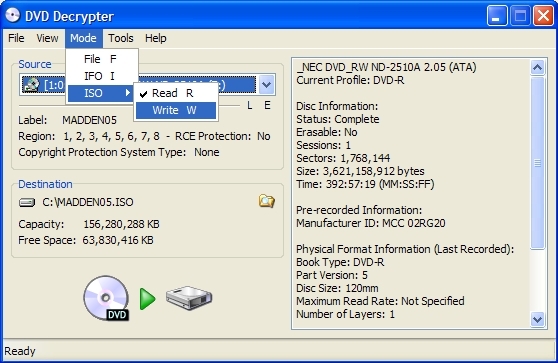Viewport: 558px width, 363px height.
Task: Select the checked Read mode in ISO submenu
Action: click(176, 93)
